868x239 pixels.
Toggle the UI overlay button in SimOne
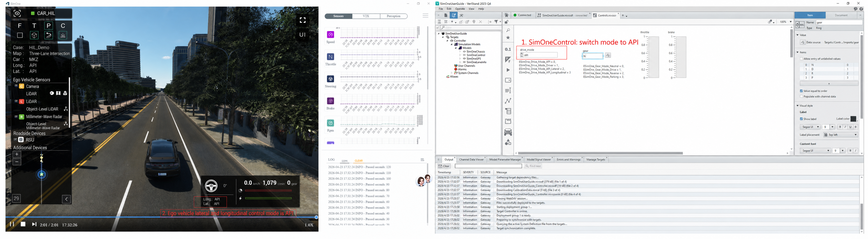[x=302, y=34]
